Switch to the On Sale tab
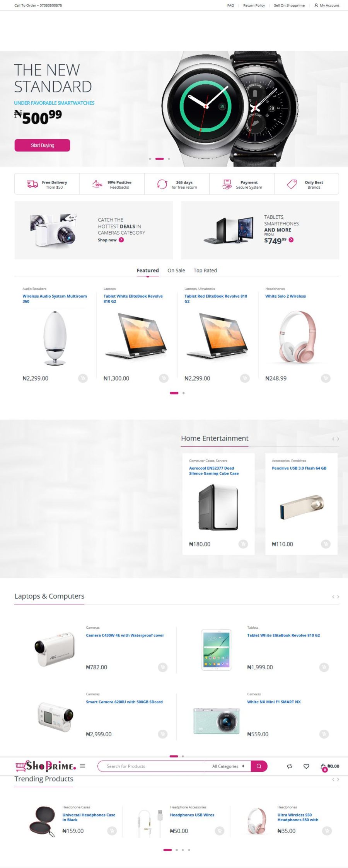348x868 pixels. click(x=176, y=271)
